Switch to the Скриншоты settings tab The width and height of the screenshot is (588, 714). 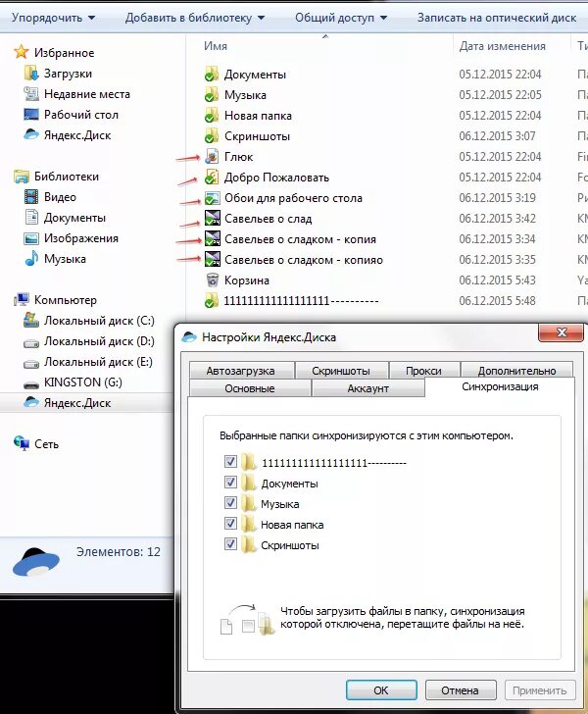pyautogui.click(x=341, y=371)
